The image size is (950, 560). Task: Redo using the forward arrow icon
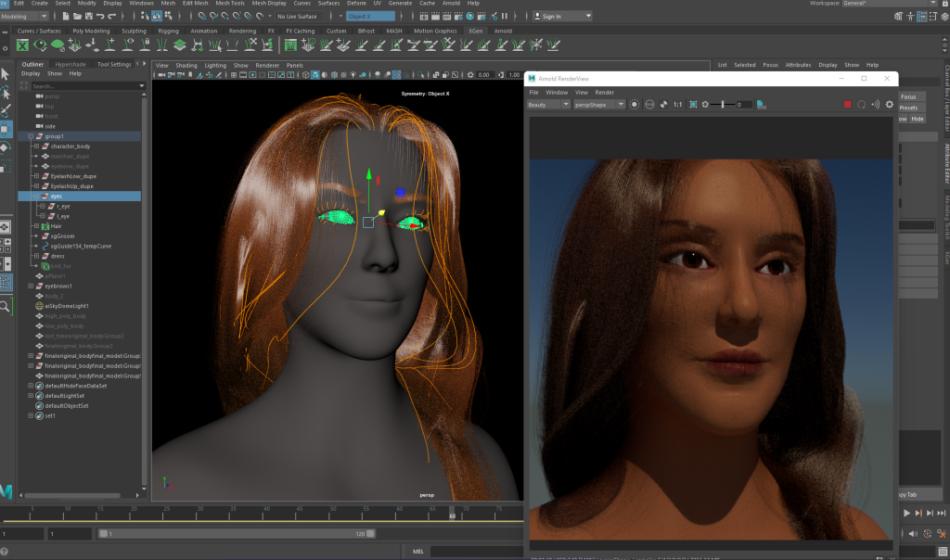(111, 17)
